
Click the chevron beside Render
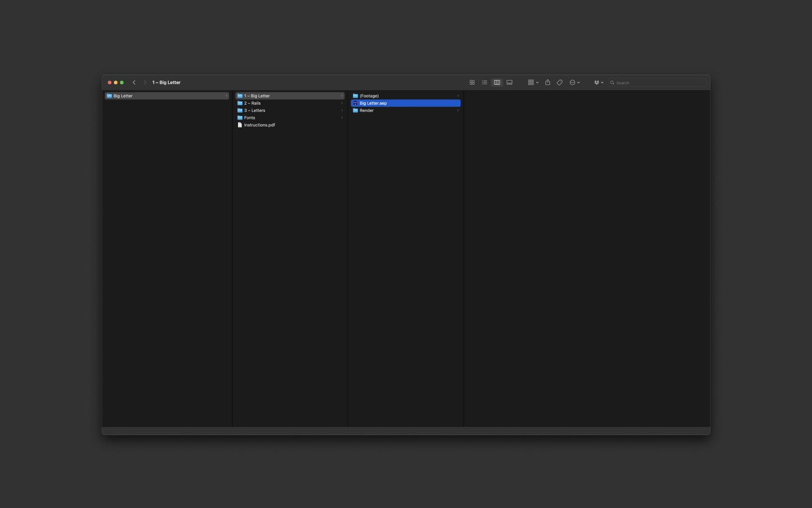(x=458, y=111)
